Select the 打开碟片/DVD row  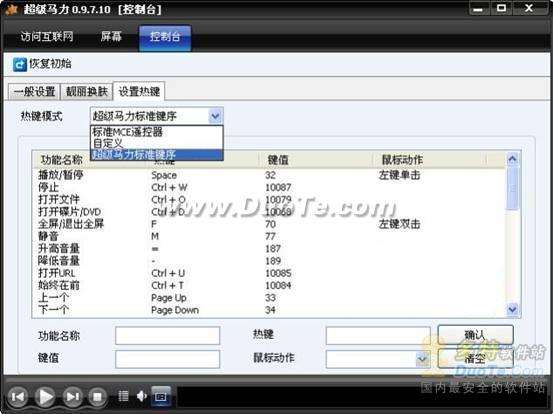point(269,212)
